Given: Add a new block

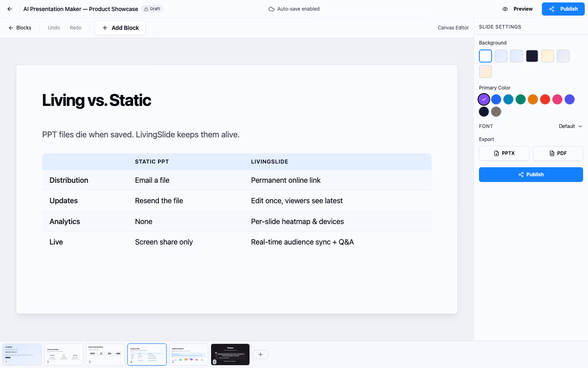Looking at the screenshot, I should click(x=120, y=28).
